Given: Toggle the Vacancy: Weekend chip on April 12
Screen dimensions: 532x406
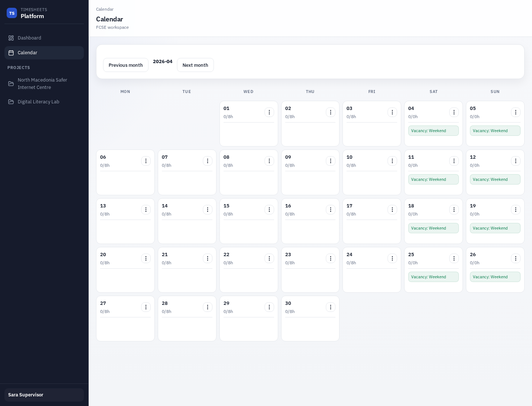Looking at the screenshot, I should click(x=495, y=179).
